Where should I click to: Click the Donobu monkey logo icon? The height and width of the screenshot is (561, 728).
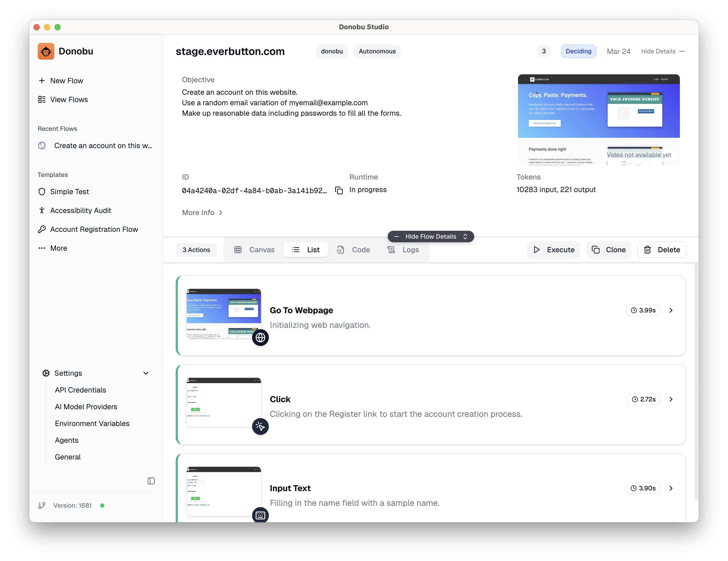click(46, 51)
